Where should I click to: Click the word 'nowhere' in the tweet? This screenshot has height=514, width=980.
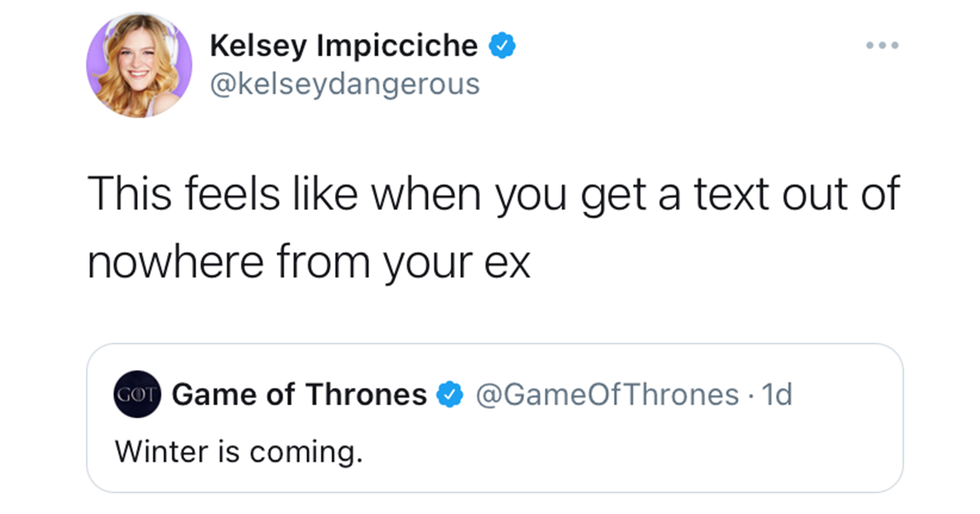click(176, 263)
